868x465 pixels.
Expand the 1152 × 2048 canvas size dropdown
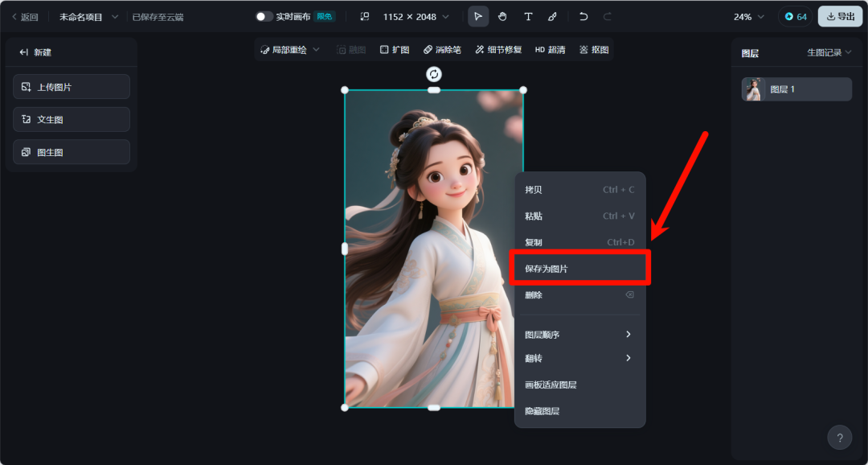click(416, 17)
